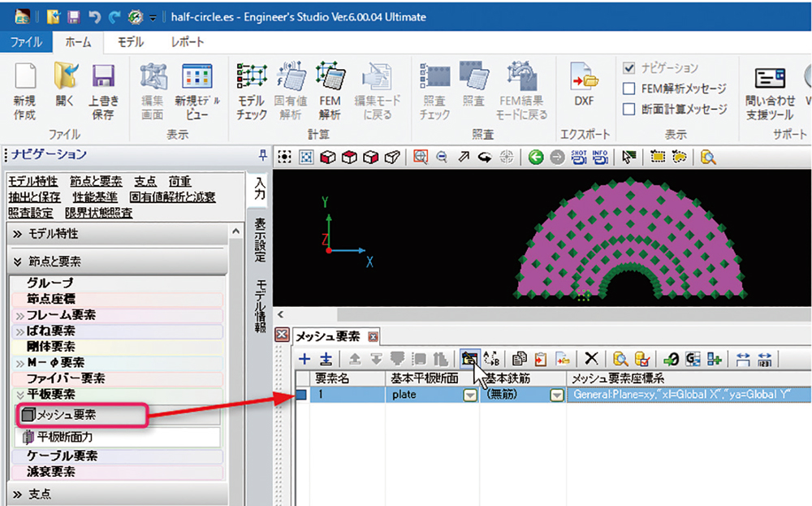Open 基本鉄筋 (無筋) dropdown
Viewport: 812px width, 506px height.
pos(557,396)
